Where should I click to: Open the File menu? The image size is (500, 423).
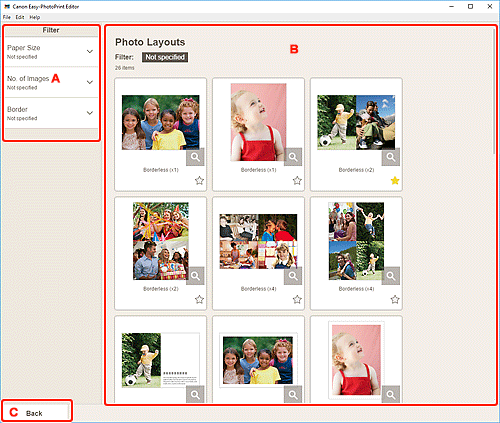click(x=7, y=17)
